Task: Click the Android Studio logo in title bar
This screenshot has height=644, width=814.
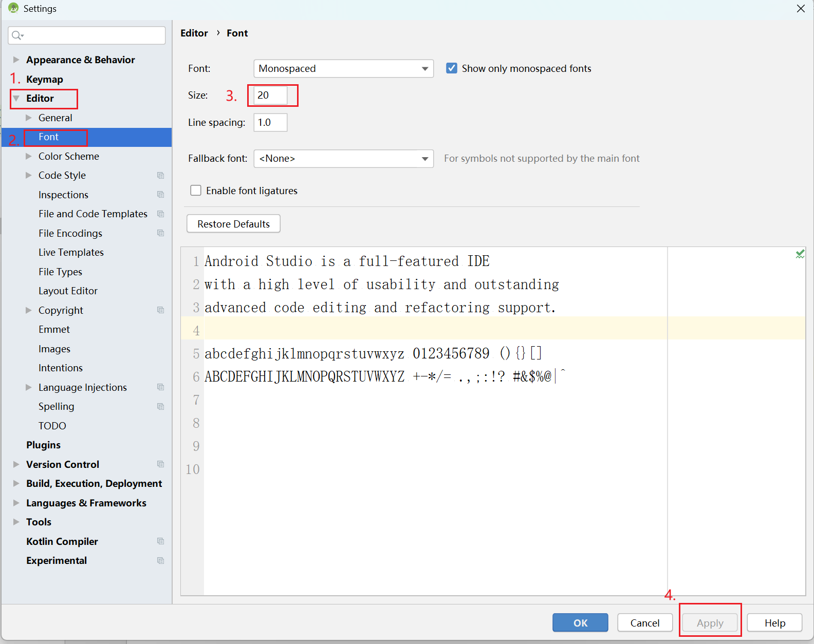Action: pos(13,8)
